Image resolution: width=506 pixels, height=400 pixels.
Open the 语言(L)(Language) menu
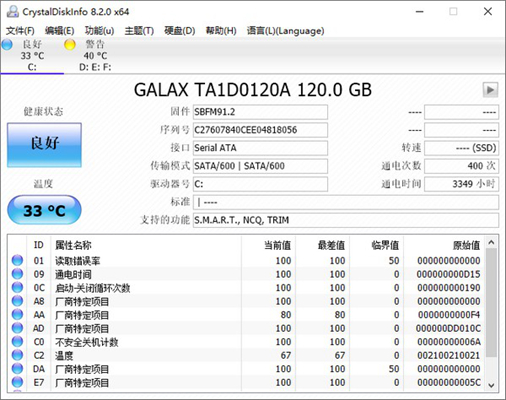point(285,31)
